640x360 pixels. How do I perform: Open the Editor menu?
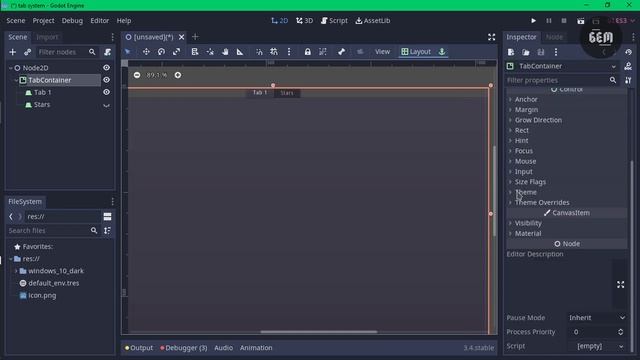pyautogui.click(x=100, y=20)
